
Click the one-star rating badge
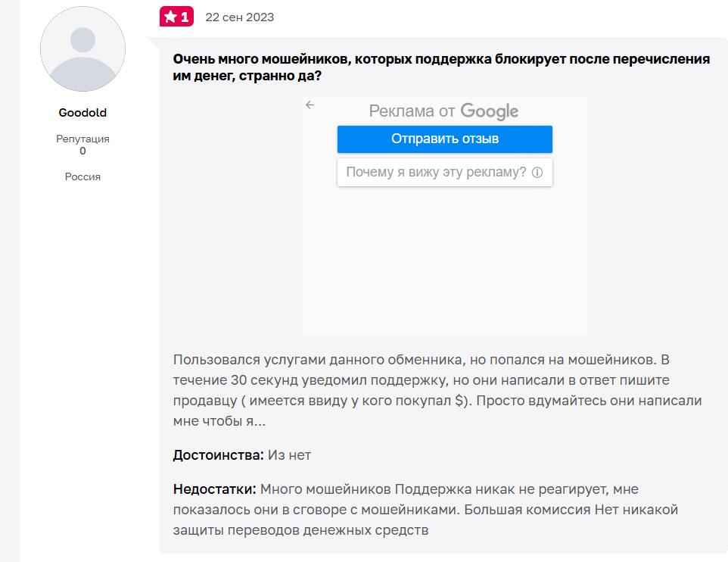point(176,17)
